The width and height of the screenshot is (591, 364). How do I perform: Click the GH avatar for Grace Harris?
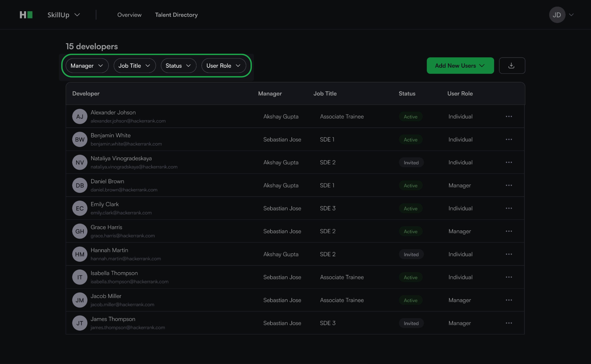click(80, 231)
